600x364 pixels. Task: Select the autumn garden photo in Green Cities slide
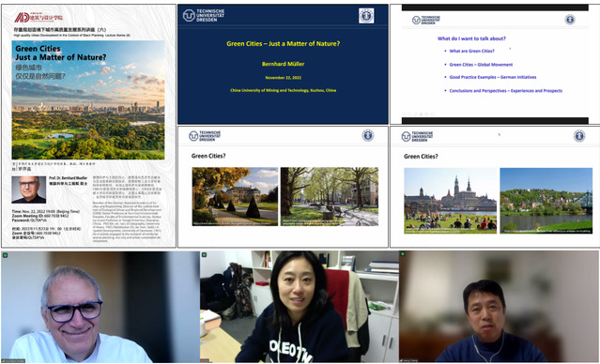235,196
